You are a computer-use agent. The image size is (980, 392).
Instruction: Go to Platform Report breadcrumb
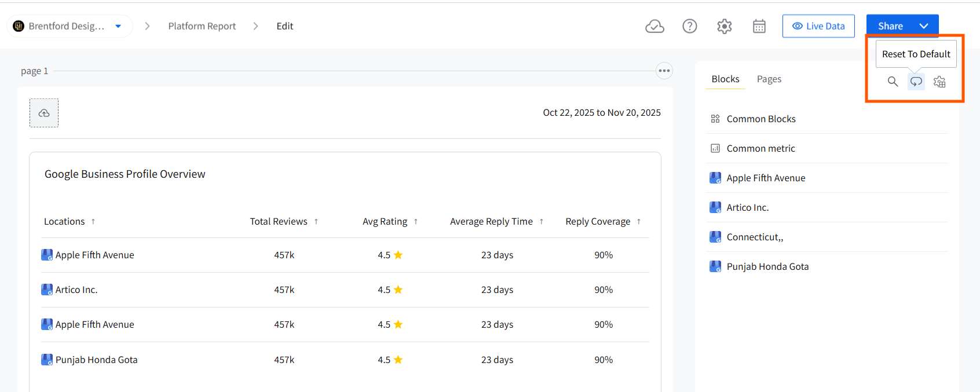(x=202, y=26)
